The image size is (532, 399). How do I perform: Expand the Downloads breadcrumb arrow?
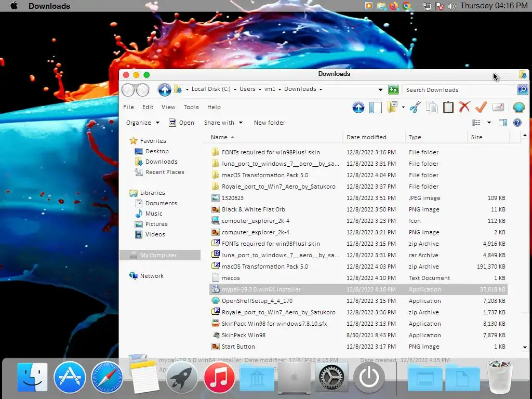321,89
